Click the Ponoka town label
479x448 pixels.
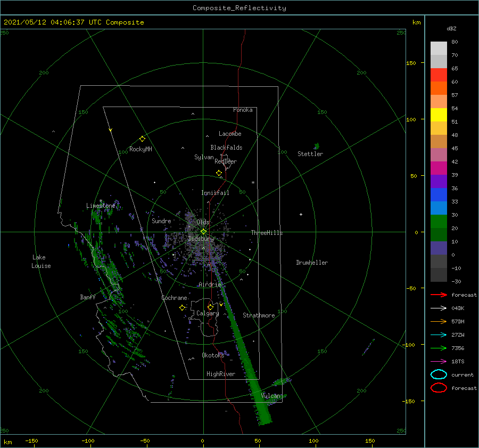(x=243, y=110)
